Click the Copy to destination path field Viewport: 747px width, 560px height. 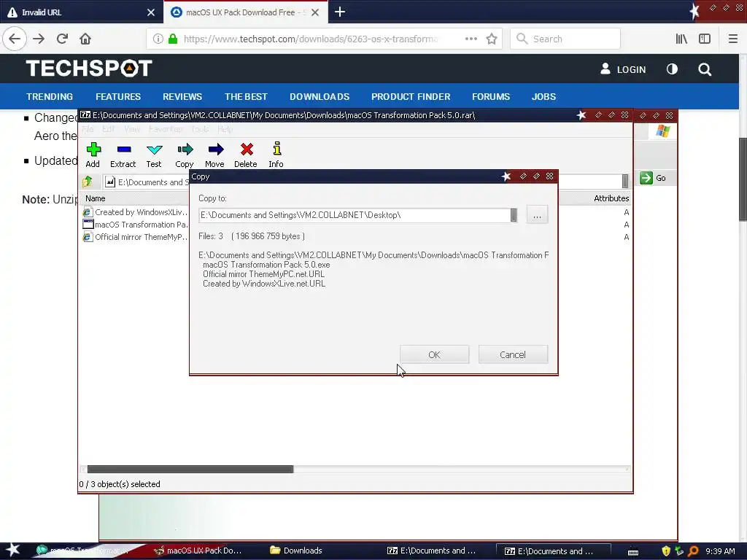pyautogui.click(x=354, y=215)
